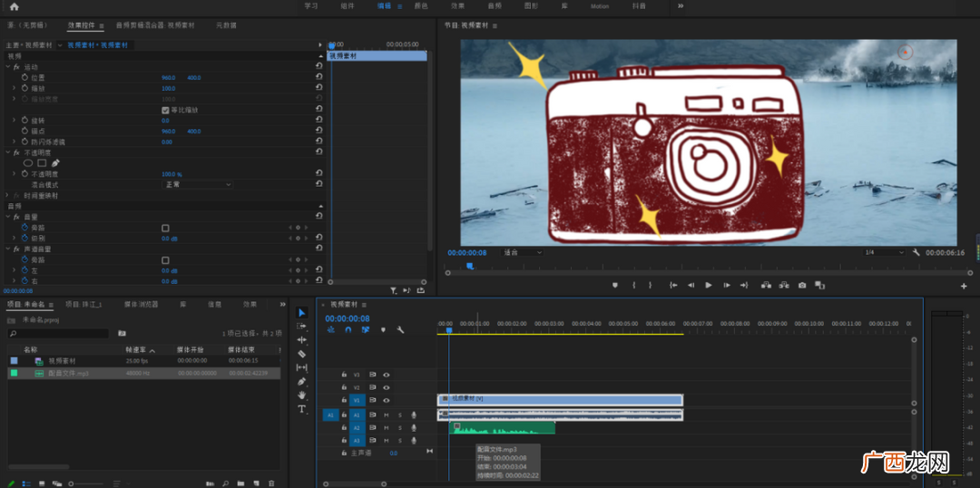
Task: Switch to 音频 workspace
Action: 495,5
